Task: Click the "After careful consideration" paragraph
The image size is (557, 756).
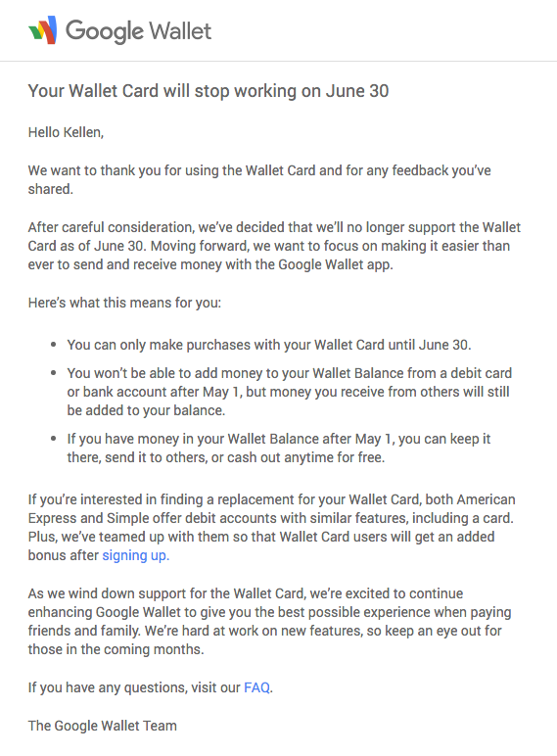Action: point(274,246)
